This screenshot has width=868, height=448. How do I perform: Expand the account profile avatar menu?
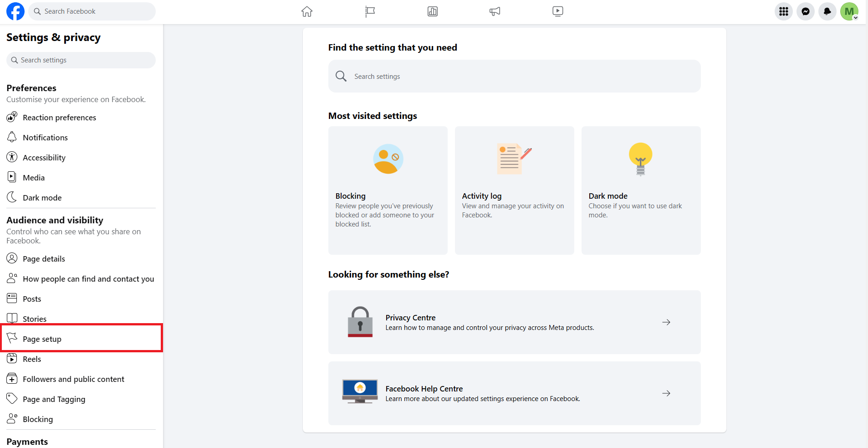pos(849,11)
